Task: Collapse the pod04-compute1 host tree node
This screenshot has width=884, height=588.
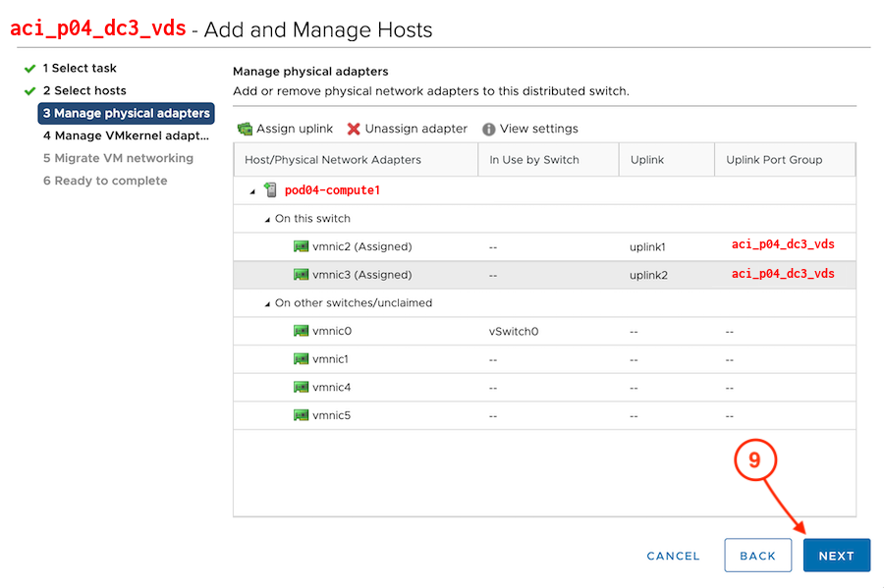Action: point(252,191)
